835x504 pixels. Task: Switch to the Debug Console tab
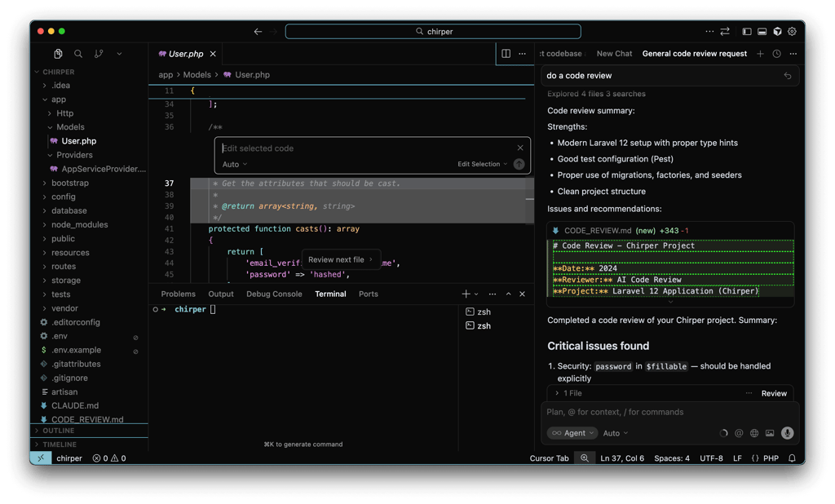pyautogui.click(x=274, y=294)
